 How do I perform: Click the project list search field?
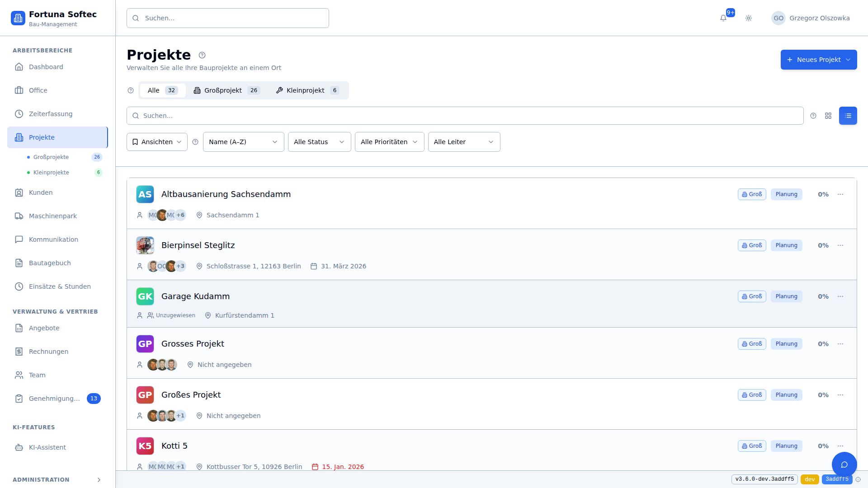tap(465, 116)
